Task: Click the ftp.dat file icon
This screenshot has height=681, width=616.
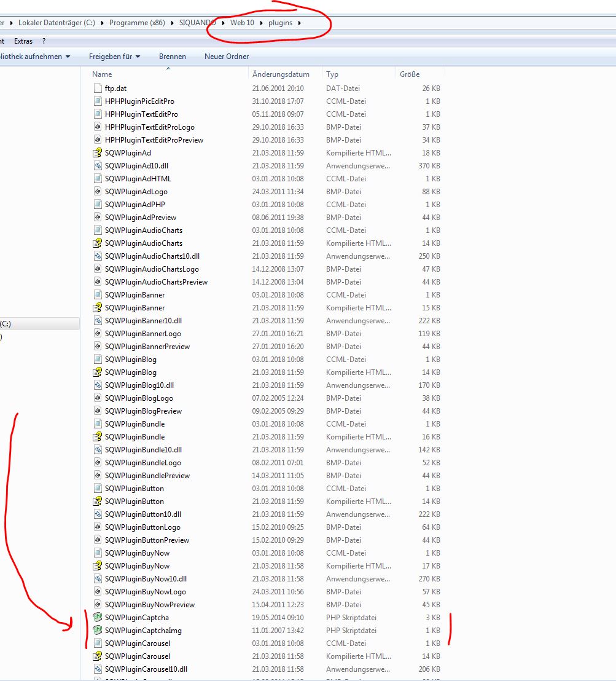Action: (98, 89)
